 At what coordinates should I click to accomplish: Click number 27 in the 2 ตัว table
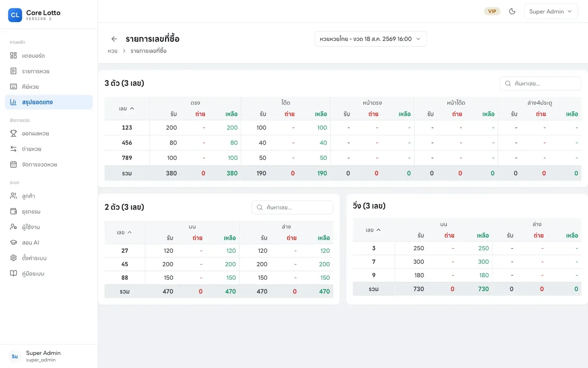125,251
